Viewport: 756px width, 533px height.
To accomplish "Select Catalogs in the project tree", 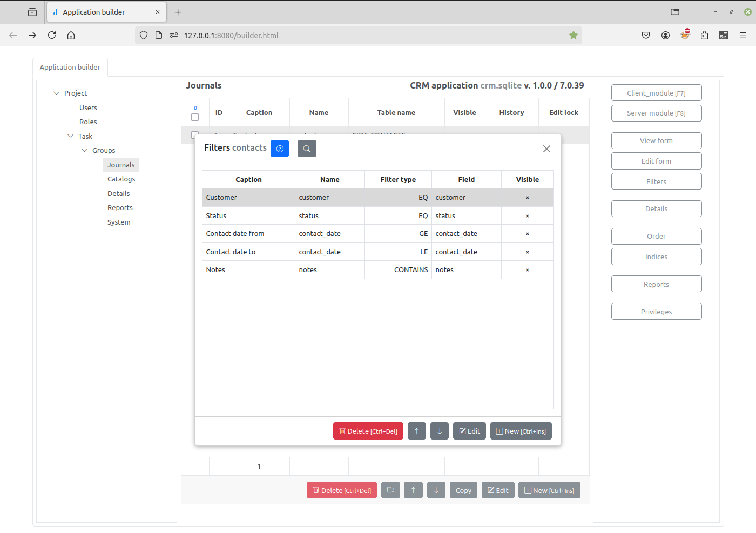I will (121, 179).
